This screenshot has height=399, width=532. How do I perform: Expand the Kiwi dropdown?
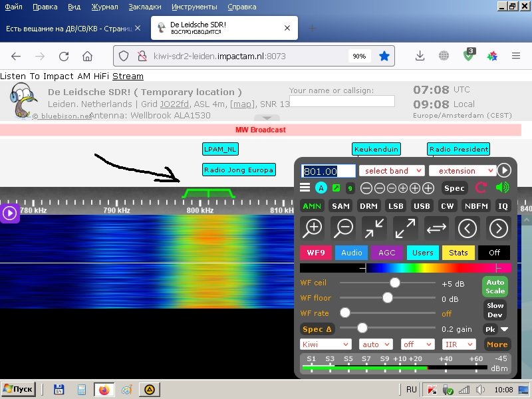tap(325, 344)
